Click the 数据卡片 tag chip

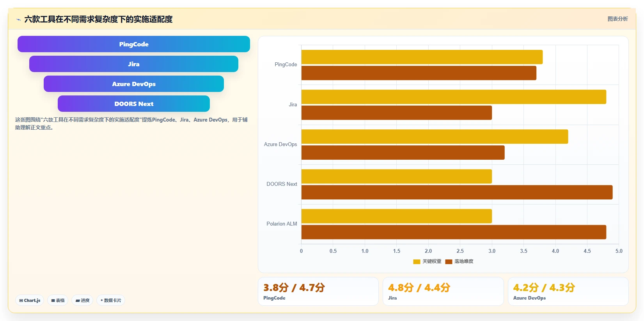click(x=111, y=300)
